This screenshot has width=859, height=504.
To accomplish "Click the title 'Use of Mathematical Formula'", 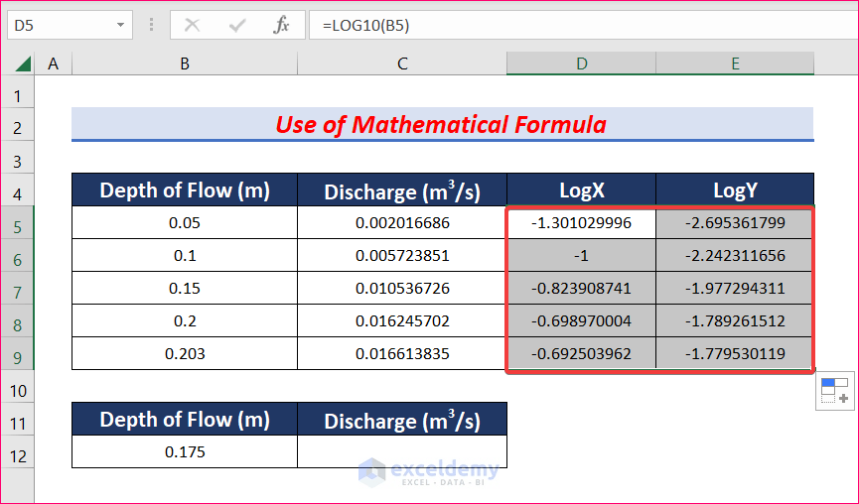I will [x=441, y=125].
